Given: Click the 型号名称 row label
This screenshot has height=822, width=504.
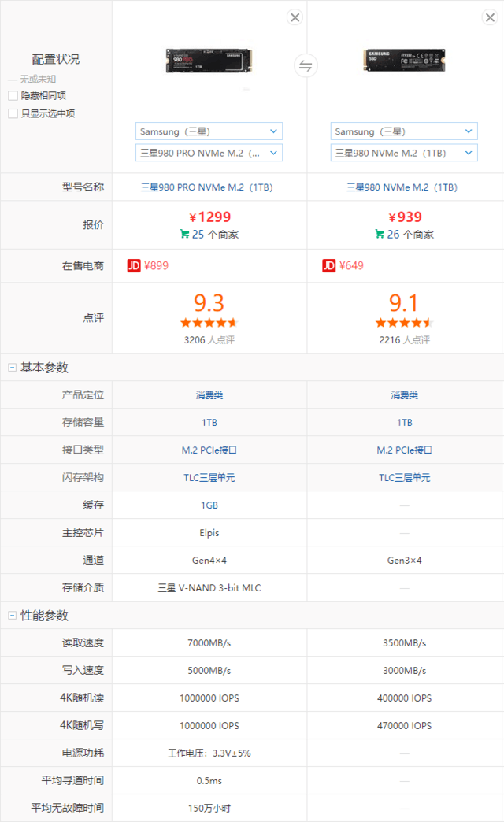Looking at the screenshot, I should [83, 187].
